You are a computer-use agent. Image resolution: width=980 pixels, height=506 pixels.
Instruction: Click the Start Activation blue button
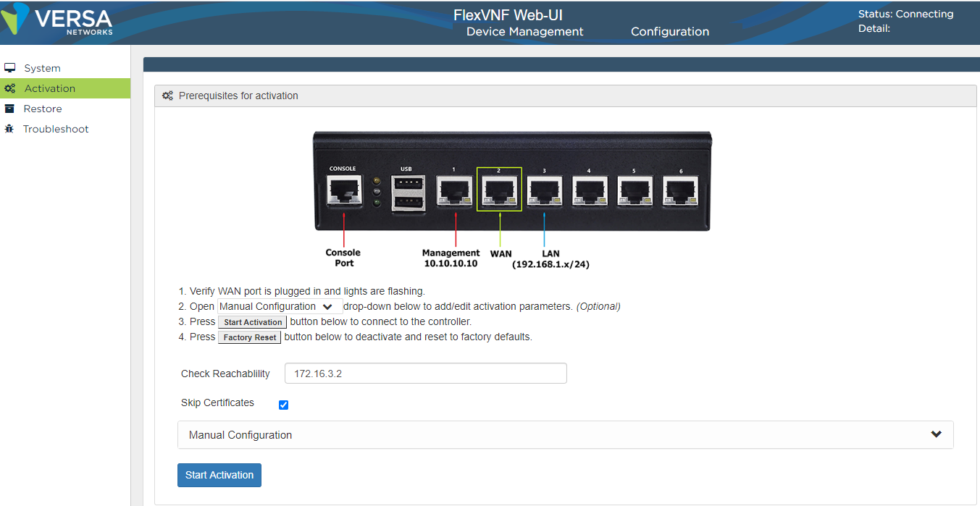pyautogui.click(x=219, y=475)
